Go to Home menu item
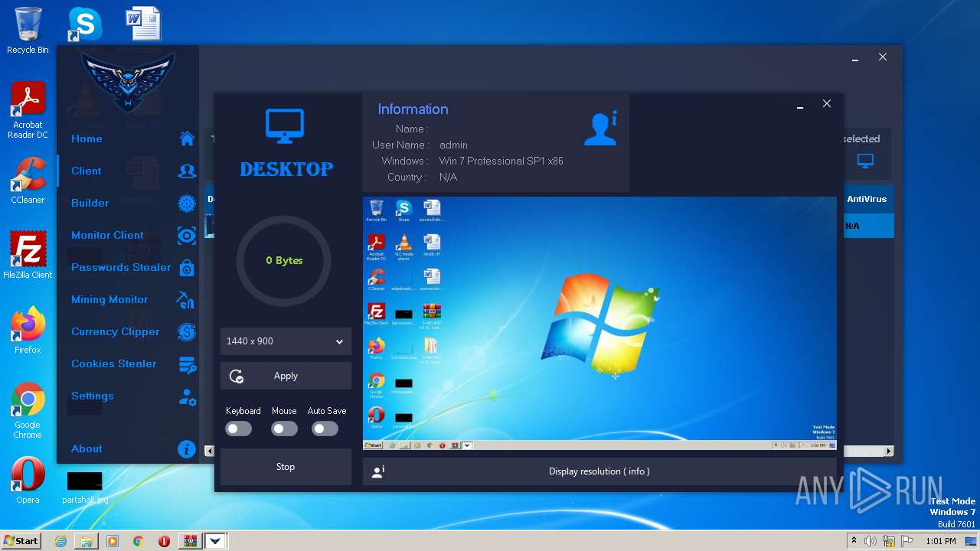The width and height of the screenshot is (980, 551). (x=87, y=139)
